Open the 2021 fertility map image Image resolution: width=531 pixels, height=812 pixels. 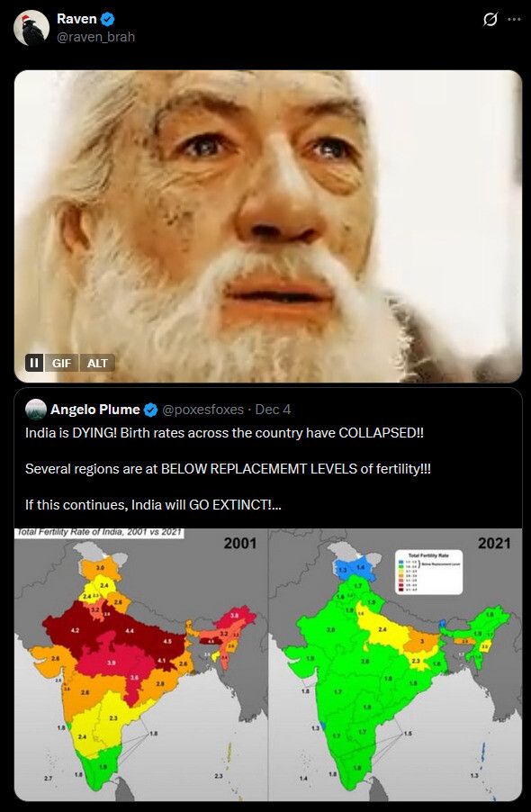tap(395, 664)
